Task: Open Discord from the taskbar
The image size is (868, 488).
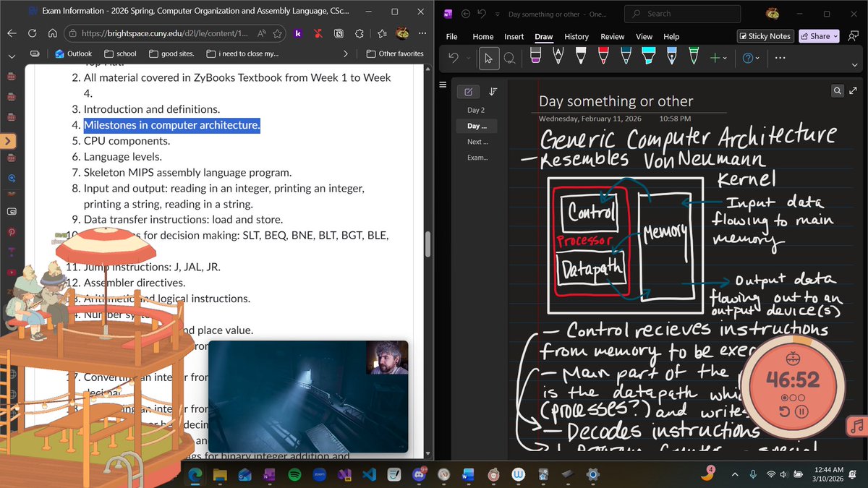Action: 420,474
